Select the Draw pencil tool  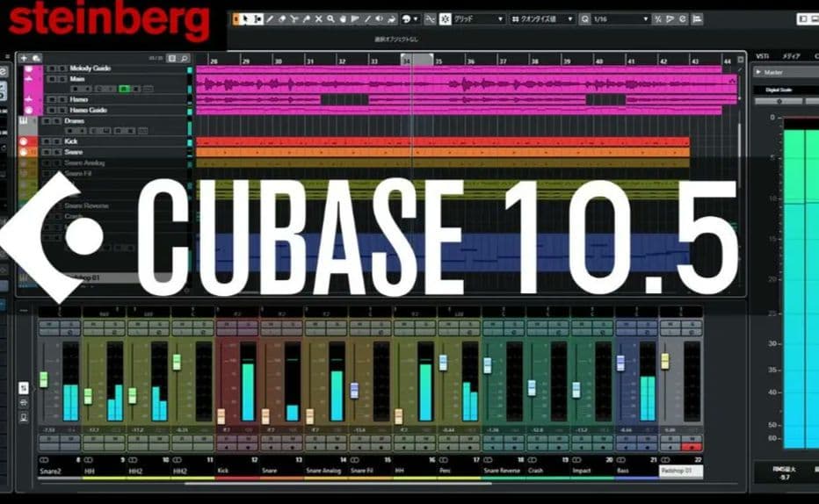270,19
